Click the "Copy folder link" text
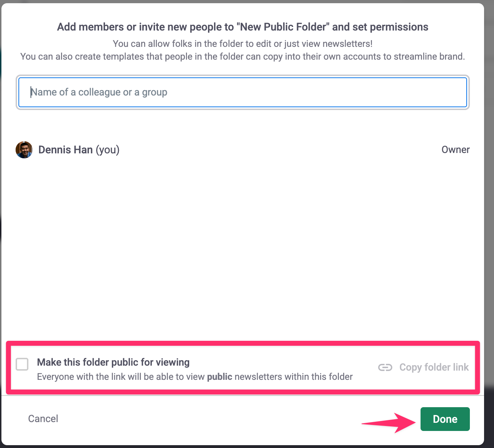The image size is (494, 448). (434, 367)
